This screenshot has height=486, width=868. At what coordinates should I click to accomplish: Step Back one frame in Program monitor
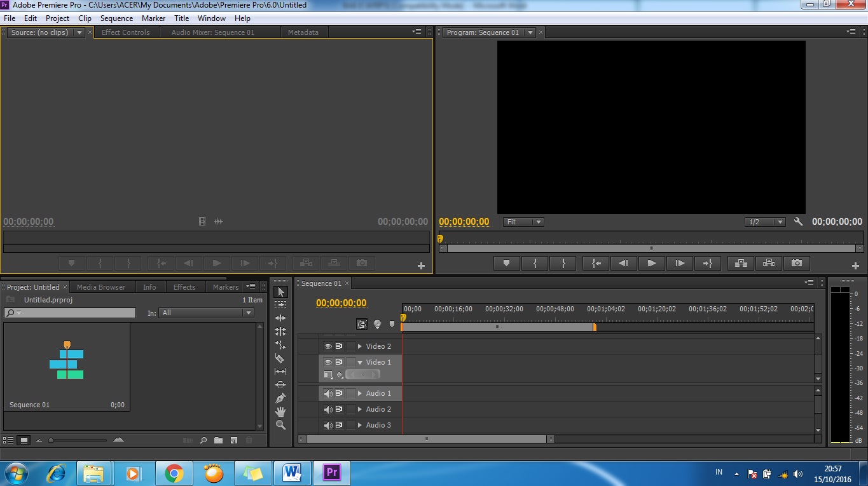coord(624,263)
